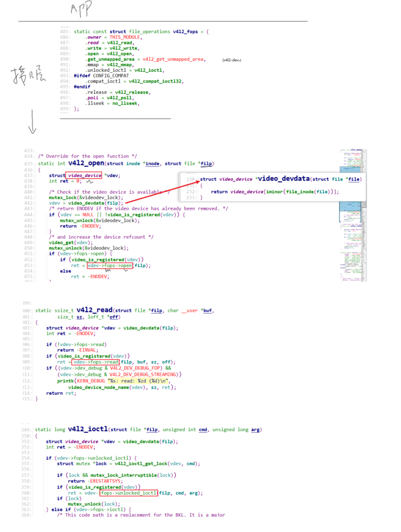Click v4l2_write in the fops struct

pos(124,48)
